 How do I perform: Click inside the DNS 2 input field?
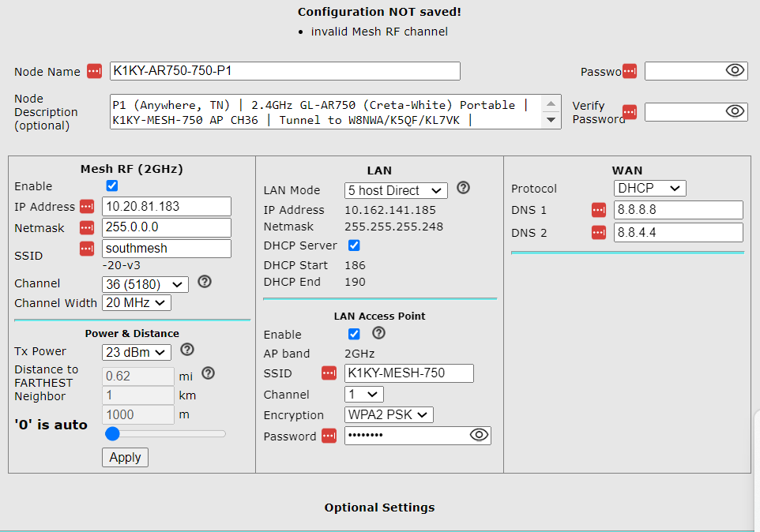(678, 232)
